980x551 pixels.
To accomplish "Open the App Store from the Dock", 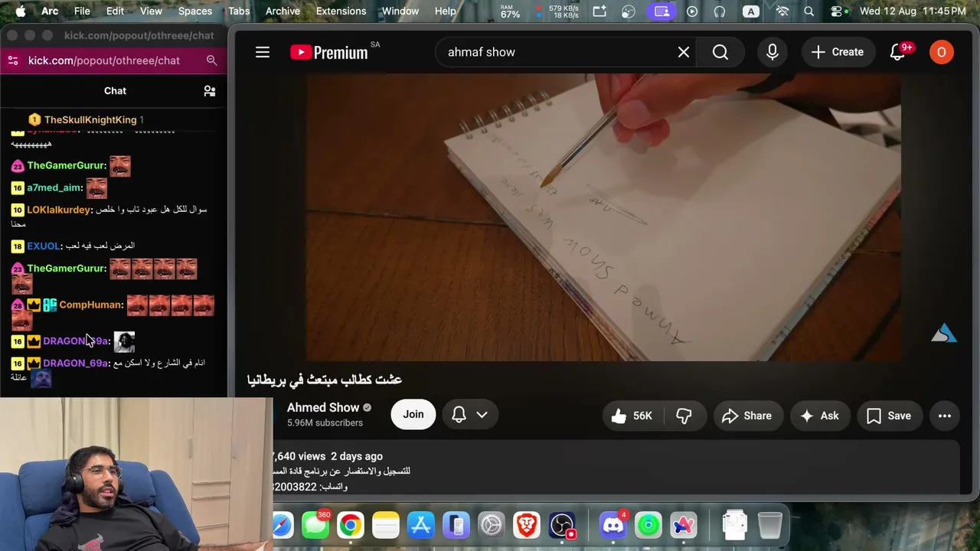I will (x=421, y=525).
